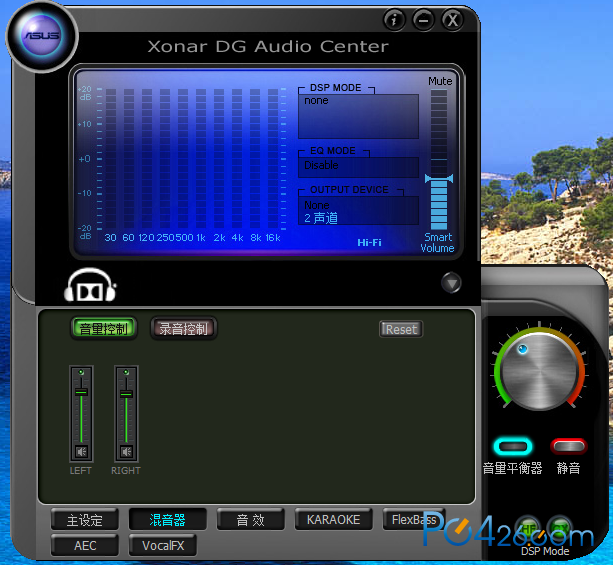This screenshot has width=613, height=565.
Task: Minimize the Xonar DG Audio Center window
Action: (423, 19)
